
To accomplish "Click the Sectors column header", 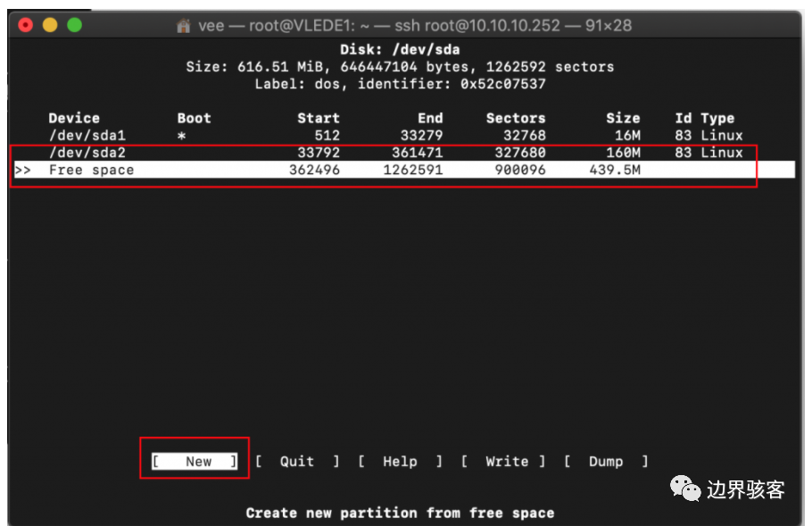I will pyautogui.click(x=516, y=118).
